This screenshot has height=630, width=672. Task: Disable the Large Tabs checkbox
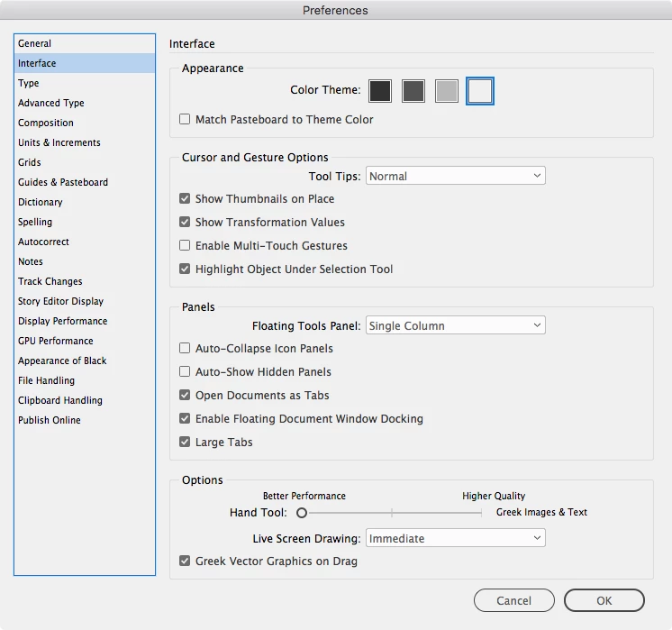(x=185, y=442)
